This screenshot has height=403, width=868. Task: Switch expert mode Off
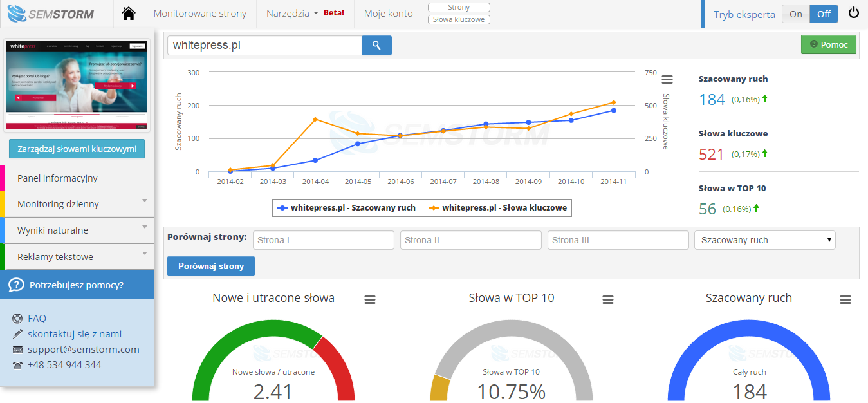coord(824,14)
